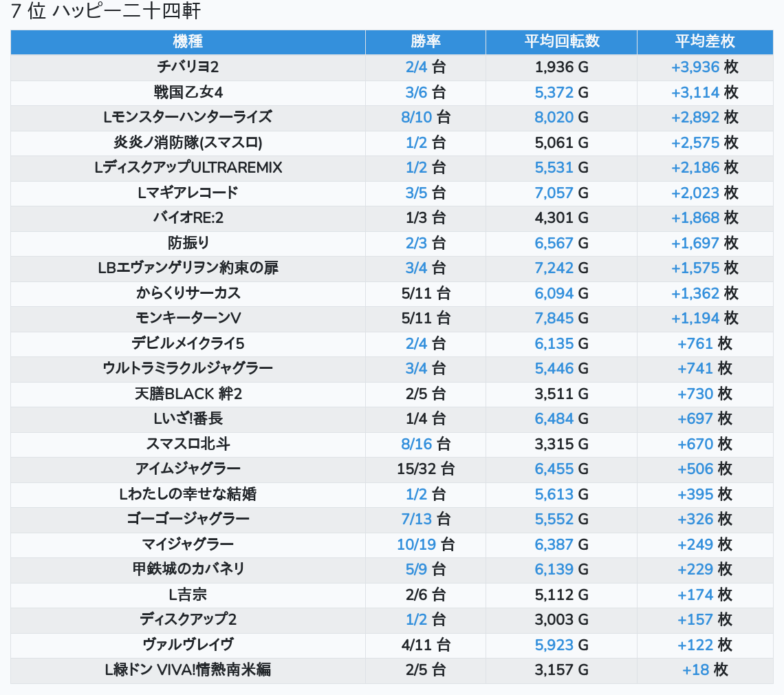Click the +3,114 枚 difference value
This screenshot has width=784, height=695.
[705, 93]
